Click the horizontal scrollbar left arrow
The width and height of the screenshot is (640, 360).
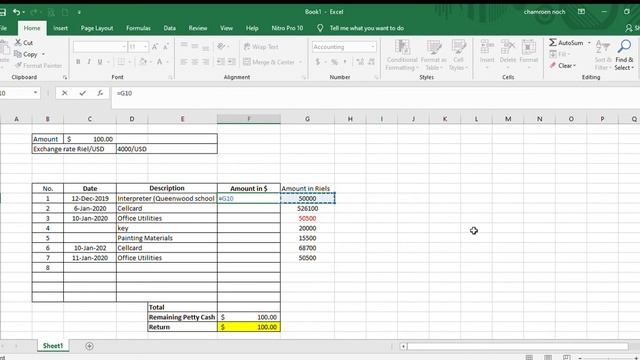(403, 346)
